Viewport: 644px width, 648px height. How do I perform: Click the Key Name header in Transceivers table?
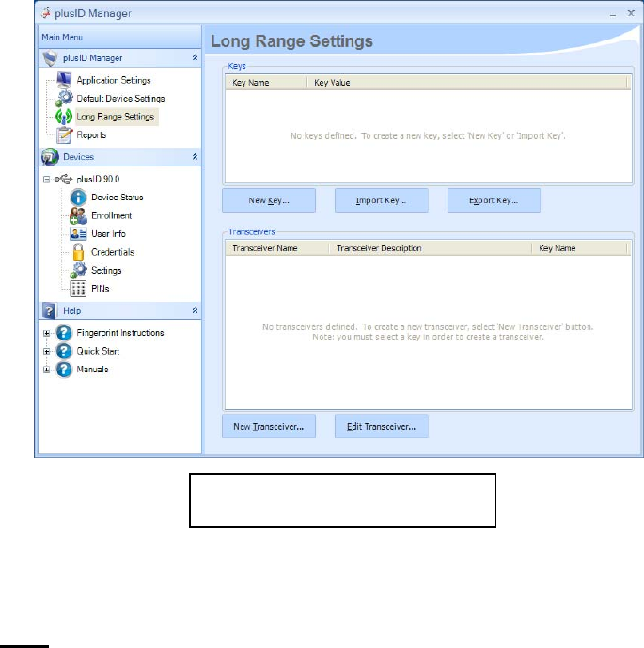(579, 248)
